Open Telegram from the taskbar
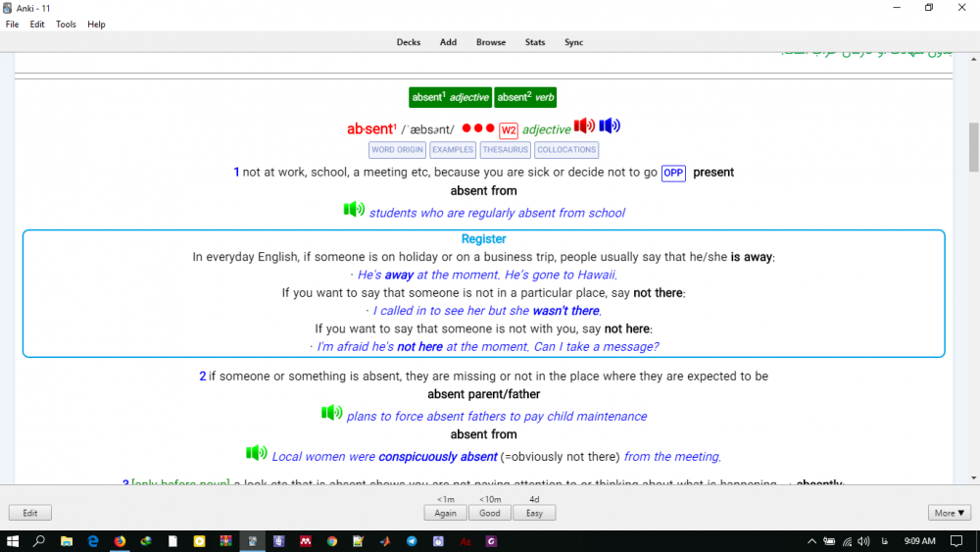 coord(412,541)
